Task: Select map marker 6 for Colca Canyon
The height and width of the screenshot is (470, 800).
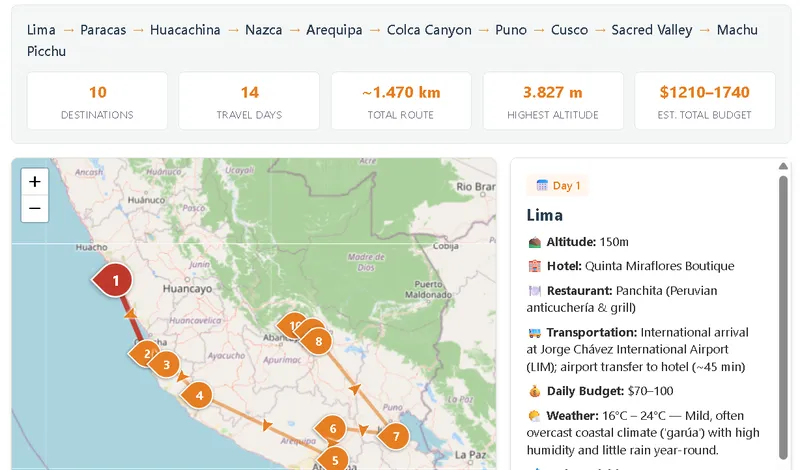Action: pos(331,428)
